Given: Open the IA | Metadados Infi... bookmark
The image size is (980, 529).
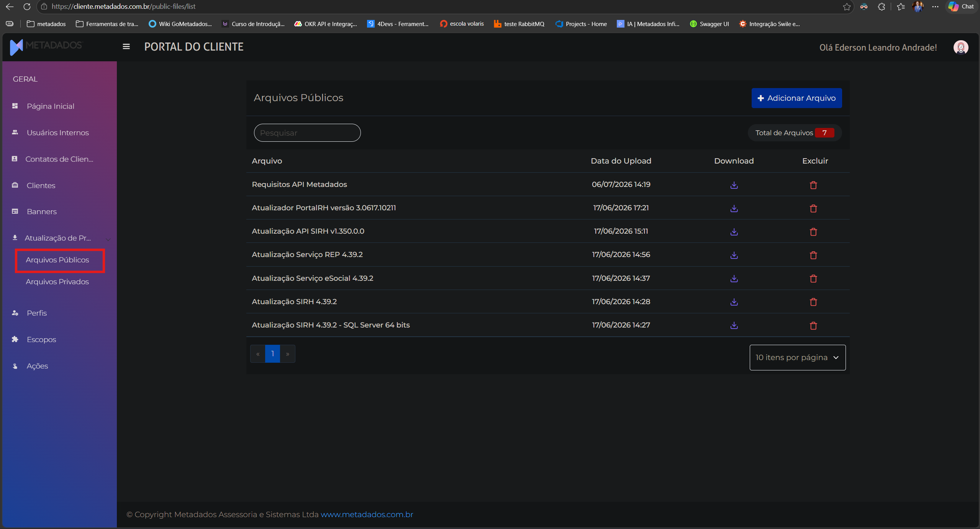Looking at the screenshot, I should tap(648, 24).
